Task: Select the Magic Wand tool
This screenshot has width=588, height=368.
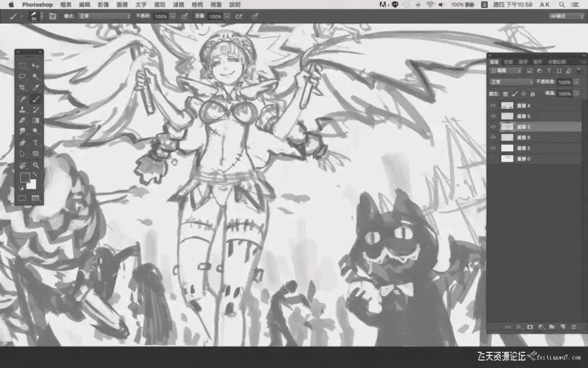Action: pyautogui.click(x=36, y=77)
